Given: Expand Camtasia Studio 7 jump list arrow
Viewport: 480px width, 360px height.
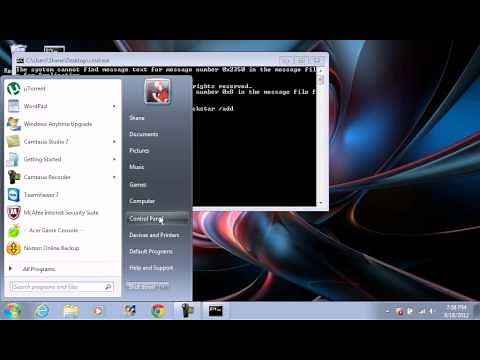Looking at the screenshot, I should tap(114, 142).
